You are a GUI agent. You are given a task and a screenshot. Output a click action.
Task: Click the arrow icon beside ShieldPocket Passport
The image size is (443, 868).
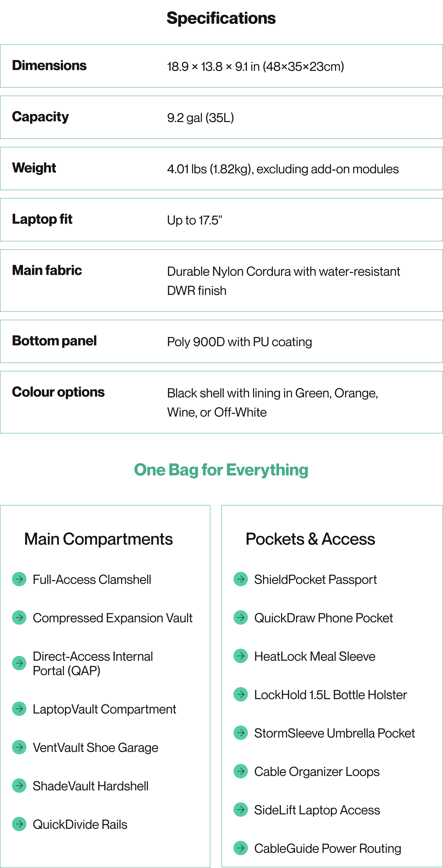coord(241,579)
